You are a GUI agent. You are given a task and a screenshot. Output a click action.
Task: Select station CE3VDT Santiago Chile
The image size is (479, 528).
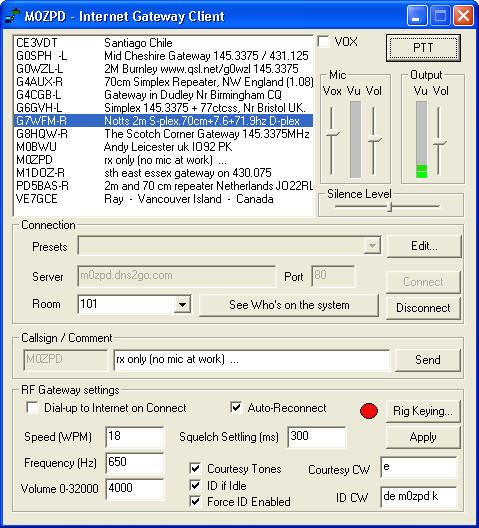pos(164,43)
